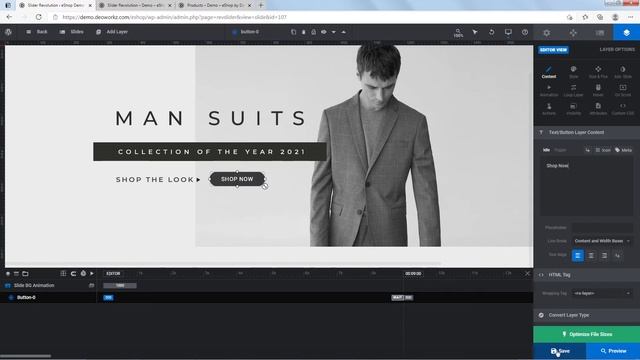Select the SHOP NOW button layer on canvas
The width and height of the screenshot is (640, 360).
[x=237, y=179]
